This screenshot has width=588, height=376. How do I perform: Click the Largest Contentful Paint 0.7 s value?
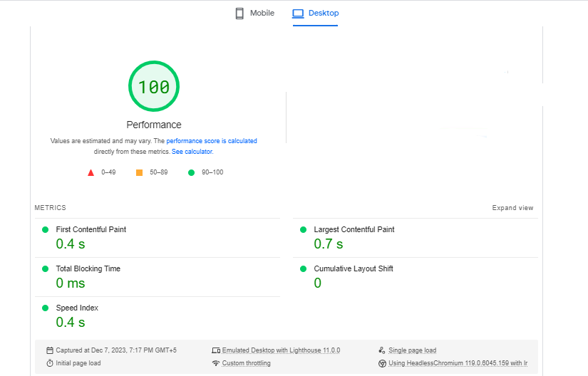(x=328, y=244)
